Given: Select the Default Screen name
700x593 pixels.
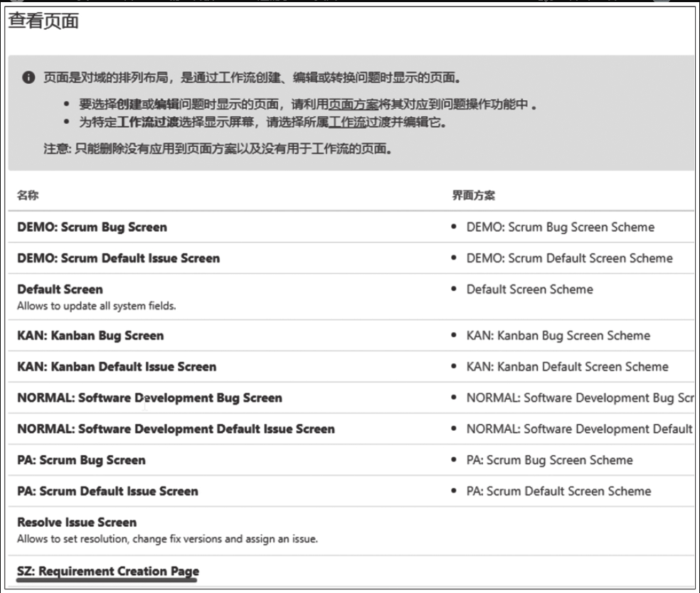Looking at the screenshot, I should tap(60, 289).
